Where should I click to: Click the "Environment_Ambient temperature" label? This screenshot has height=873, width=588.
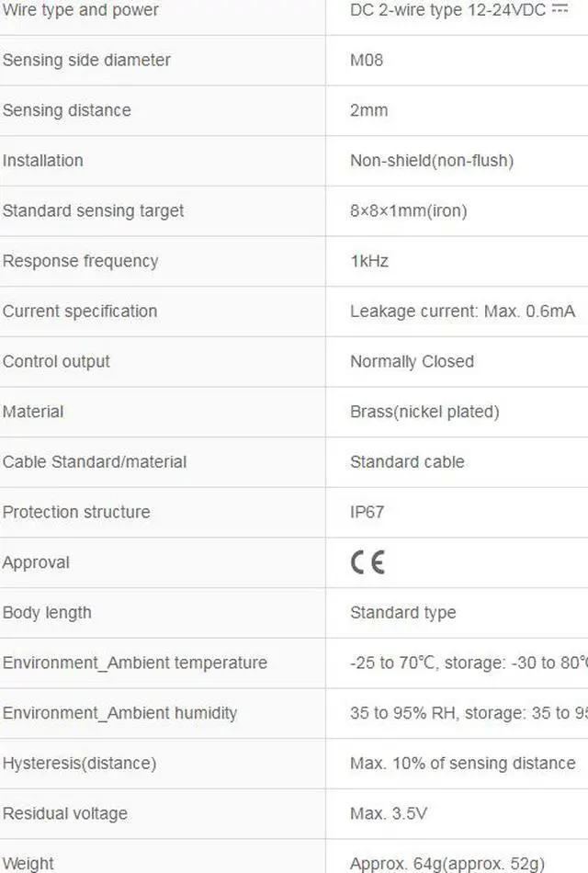(x=135, y=663)
